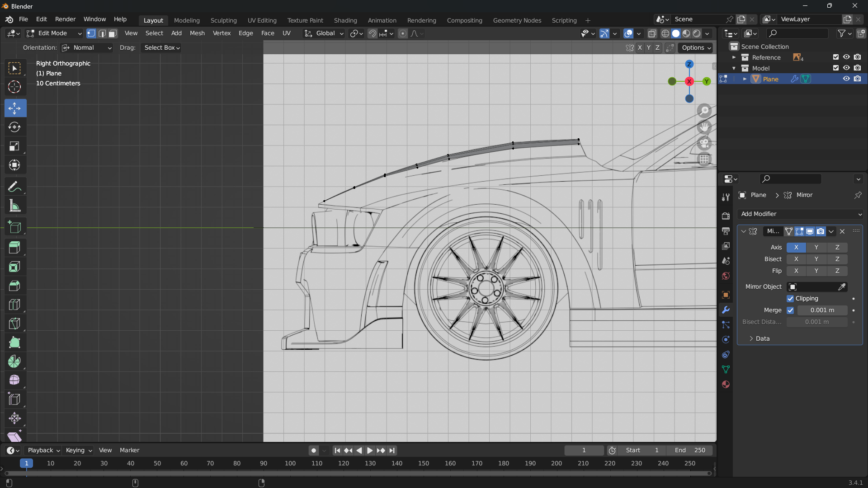Screen dimensions: 868x488
Task: Select the Knife tool
Action: click(14, 324)
